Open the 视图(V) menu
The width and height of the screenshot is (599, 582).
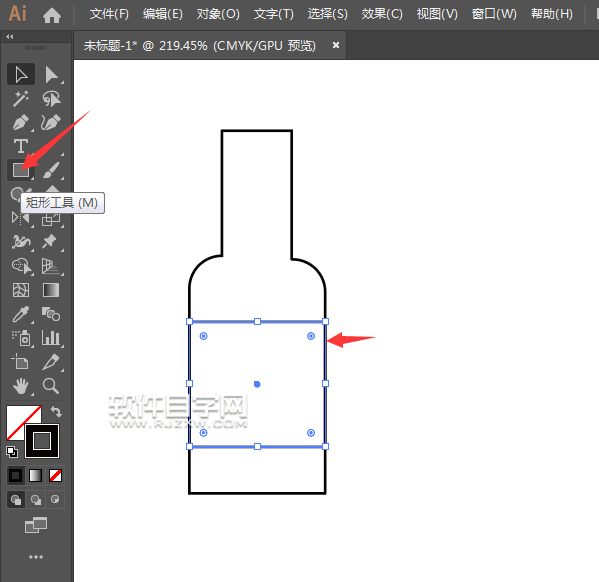click(437, 15)
